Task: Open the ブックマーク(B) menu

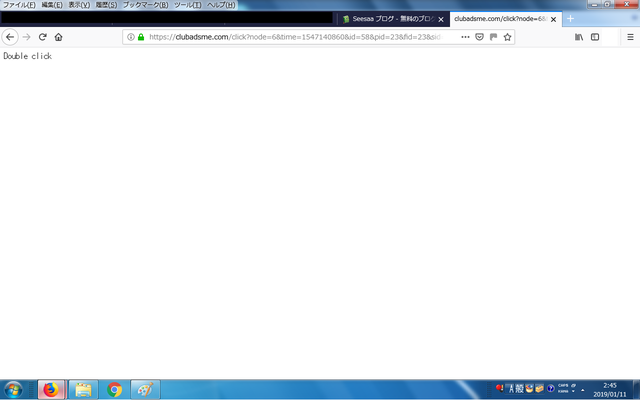Action: coord(145,5)
